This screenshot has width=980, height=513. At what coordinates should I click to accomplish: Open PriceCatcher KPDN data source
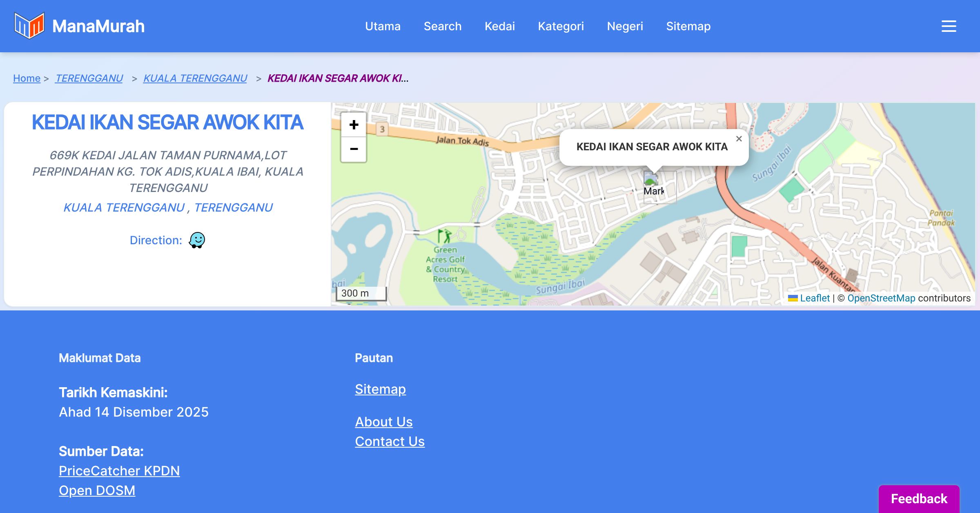coord(119,471)
